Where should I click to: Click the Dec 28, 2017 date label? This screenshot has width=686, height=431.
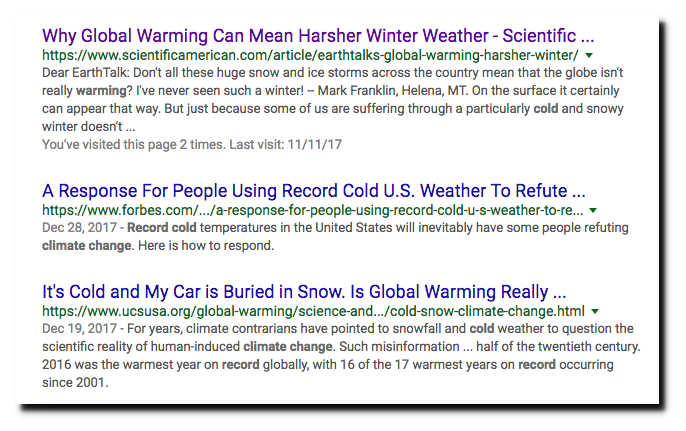(79, 228)
